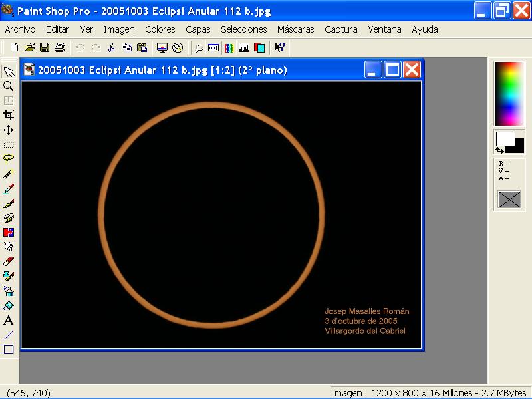Click the Copy icon
532x399 pixels.
pos(126,47)
